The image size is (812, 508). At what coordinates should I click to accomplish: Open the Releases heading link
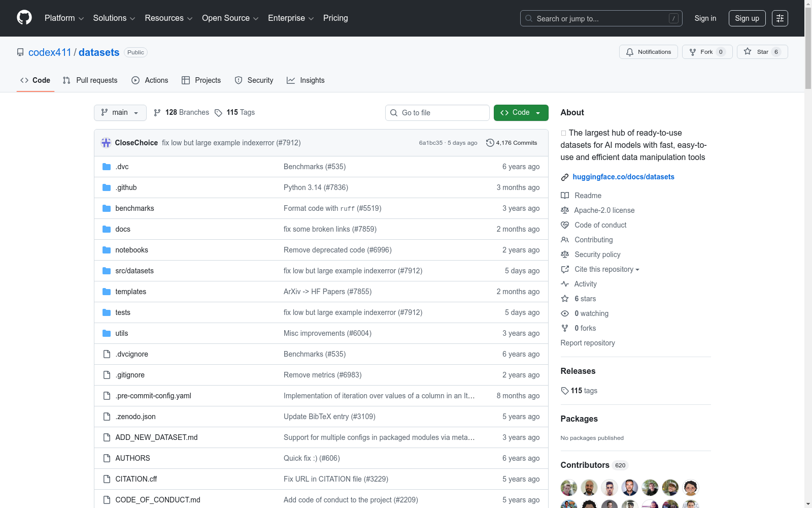point(578,371)
